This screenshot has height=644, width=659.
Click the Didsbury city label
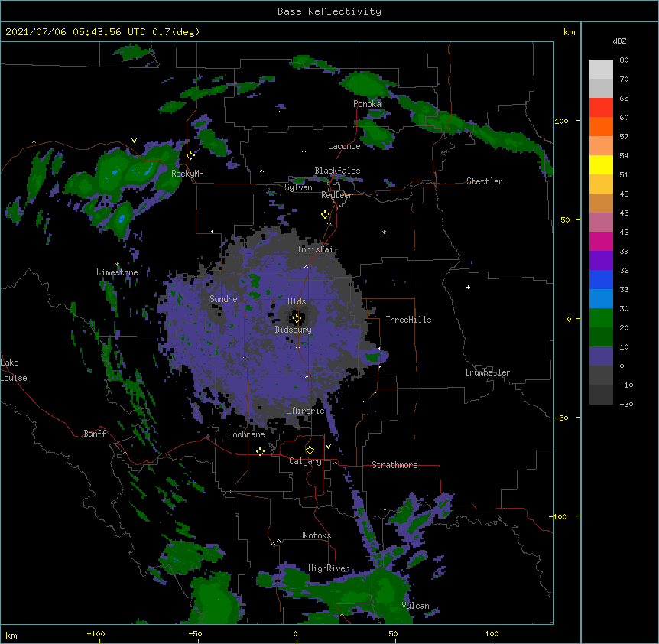(x=293, y=330)
